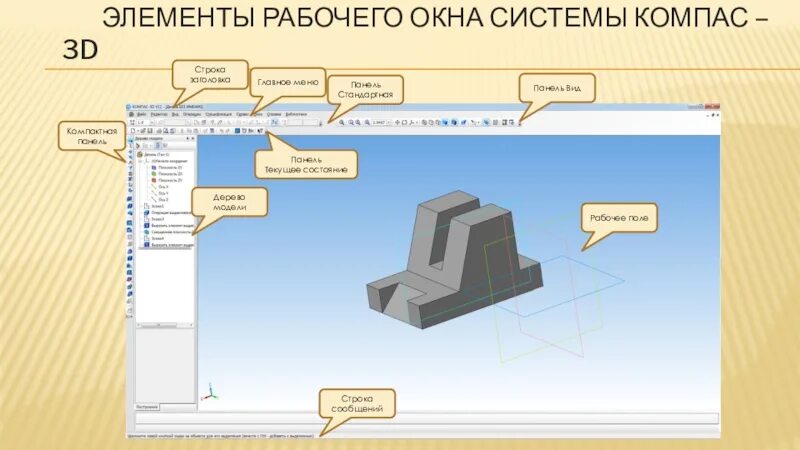Select Эскиз:2 in the model tree
Screen dimensions: 800x450
coord(154,219)
